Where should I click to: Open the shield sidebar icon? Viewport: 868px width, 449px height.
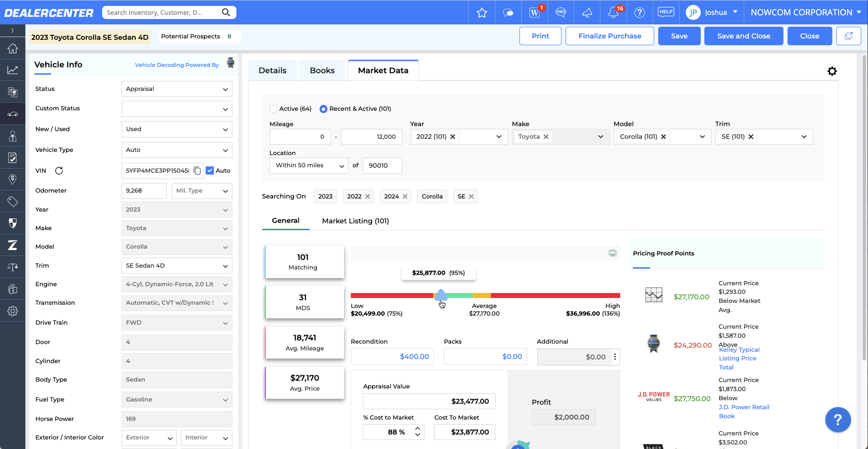tap(13, 223)
